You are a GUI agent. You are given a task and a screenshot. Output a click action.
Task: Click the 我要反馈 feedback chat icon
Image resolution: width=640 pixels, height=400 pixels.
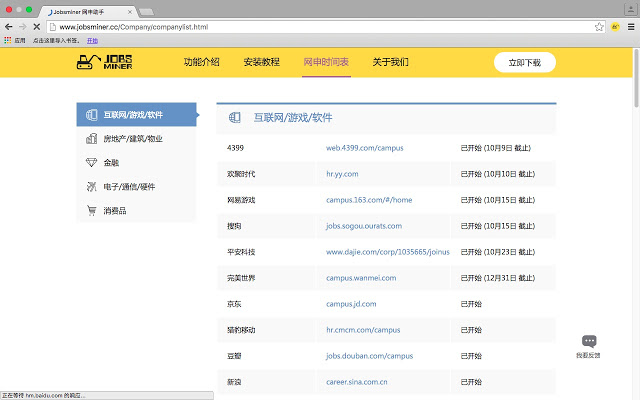tap(589, 341)
